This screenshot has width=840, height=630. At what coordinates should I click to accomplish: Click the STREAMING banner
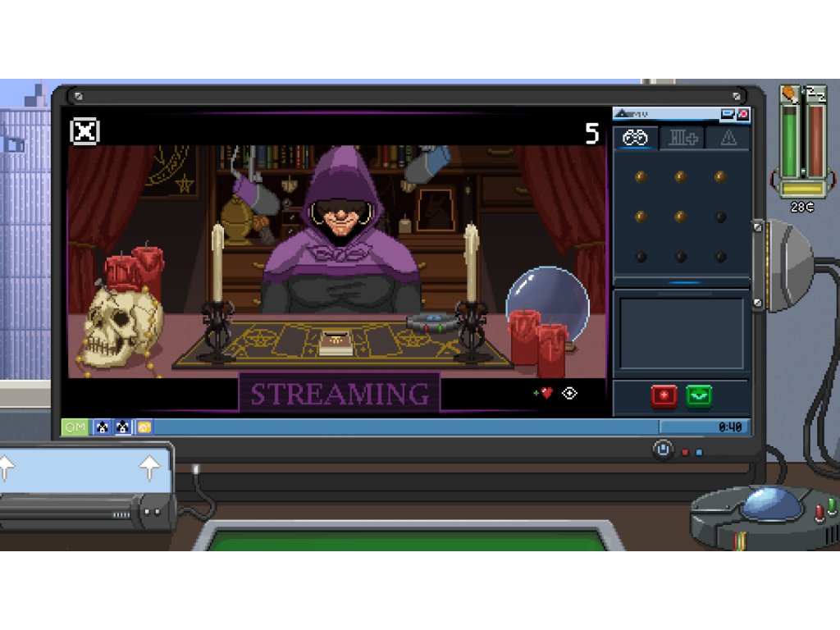pyautogui.click(x=340, y=394)
